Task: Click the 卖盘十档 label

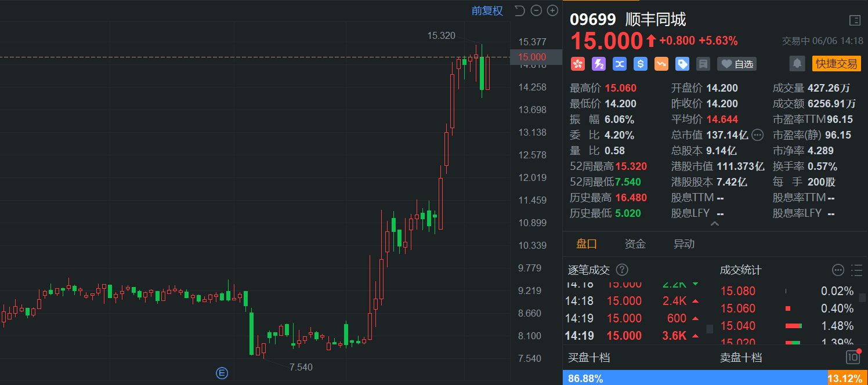Action: [741, 358]
